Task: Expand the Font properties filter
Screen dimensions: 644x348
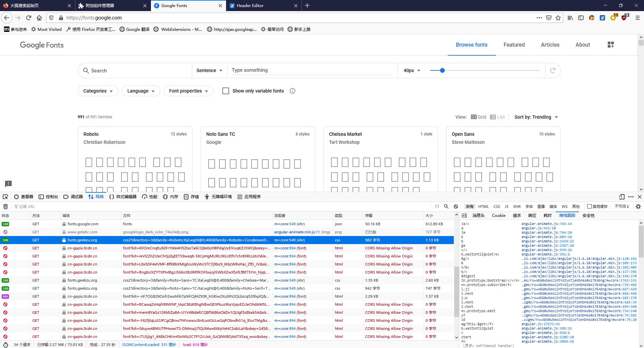Action: click(189, 91)
